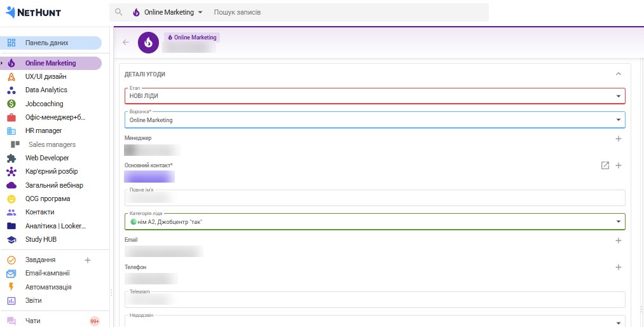Image resolution: width=644 pixels, height=327 pixels.
Task: Collapse the ДЕТАЛІ УГОДИ section
Action: pyautogui.click(x=619, y=74)
